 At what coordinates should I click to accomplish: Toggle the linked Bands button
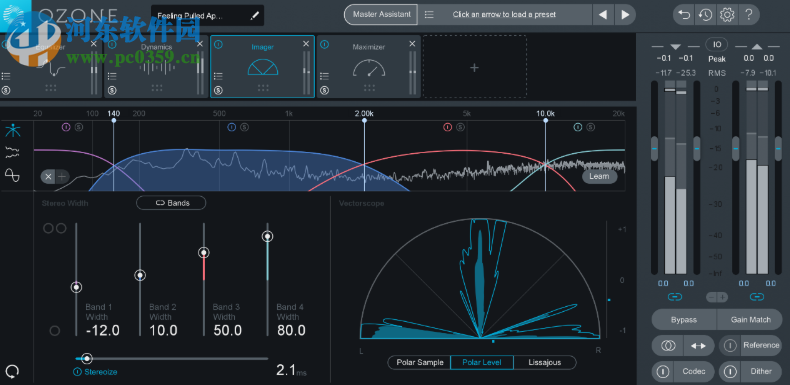pos(171,203)
